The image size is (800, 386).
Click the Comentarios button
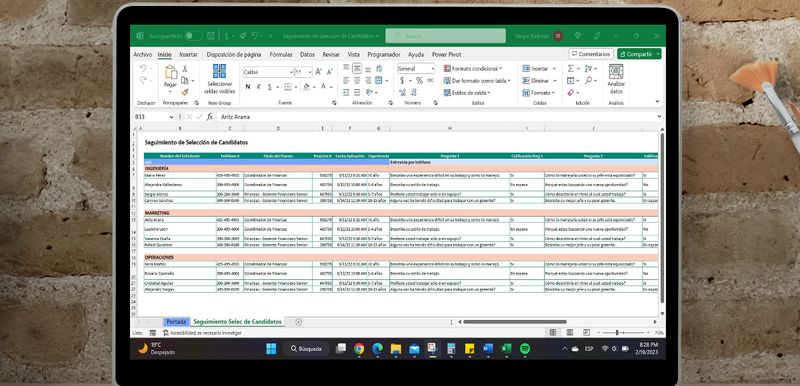click(x=591, y=54)
